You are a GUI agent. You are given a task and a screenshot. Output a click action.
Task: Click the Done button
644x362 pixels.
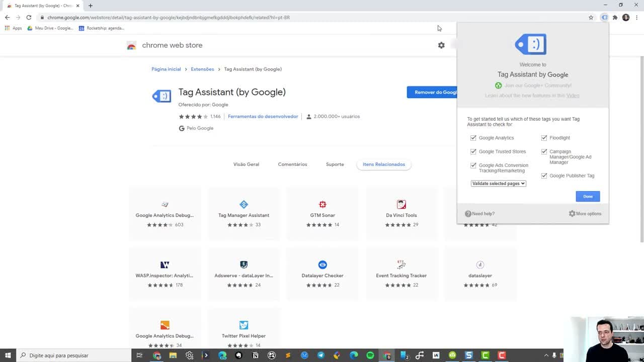point(588,197)
